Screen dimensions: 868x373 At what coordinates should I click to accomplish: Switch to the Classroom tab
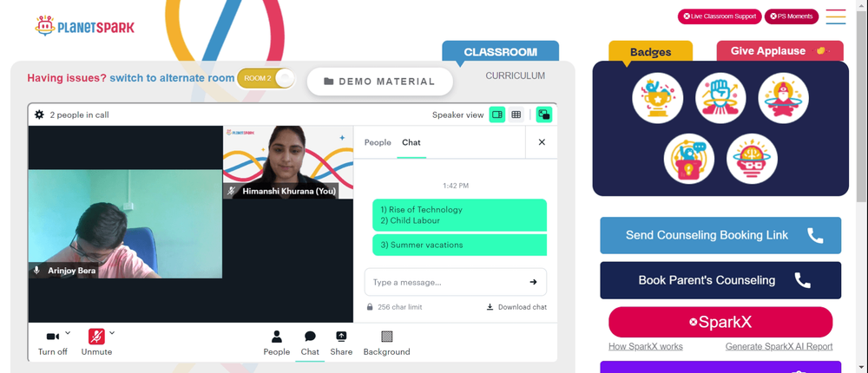[x=501, y=51]
